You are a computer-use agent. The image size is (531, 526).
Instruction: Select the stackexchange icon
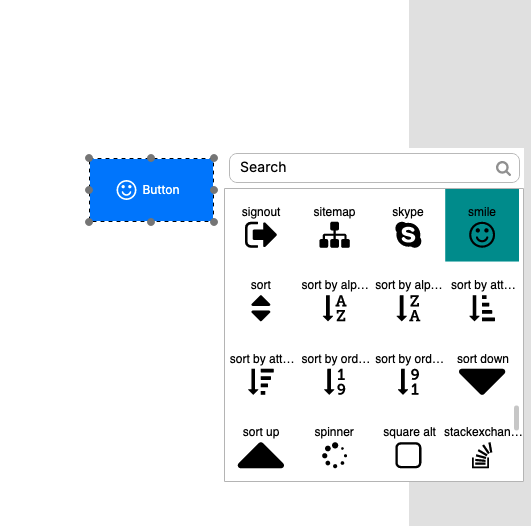click(x=482, y=455)
